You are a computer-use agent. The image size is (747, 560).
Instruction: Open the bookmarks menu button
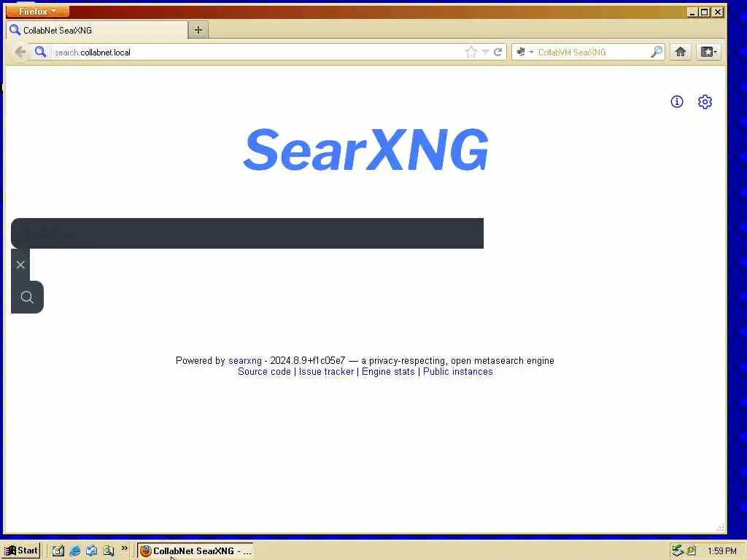pos(708,52)
